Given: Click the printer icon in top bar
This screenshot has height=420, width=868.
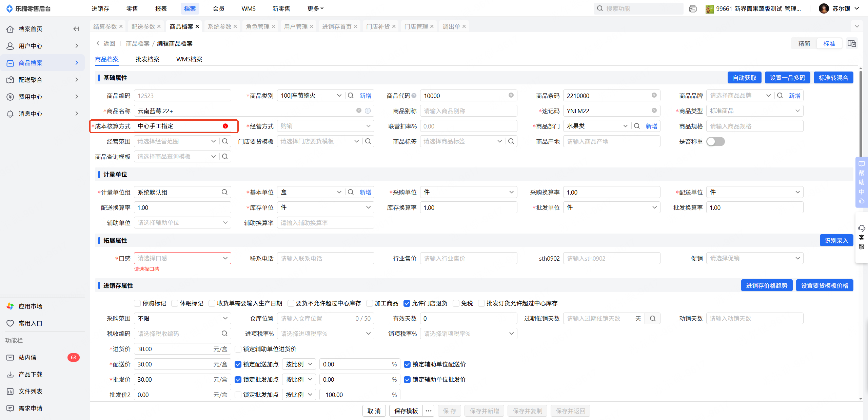Looking at the screenshot, I should tap(693, 8).
